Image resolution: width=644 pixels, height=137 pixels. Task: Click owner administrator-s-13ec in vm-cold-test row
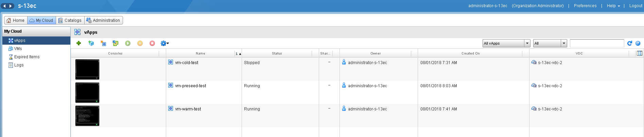pos(367,63)
